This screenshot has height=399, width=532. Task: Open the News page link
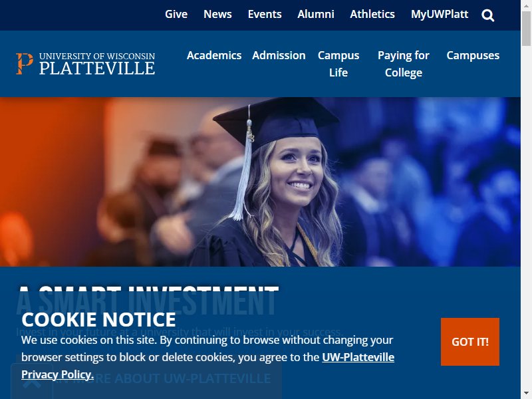[217, 14]
